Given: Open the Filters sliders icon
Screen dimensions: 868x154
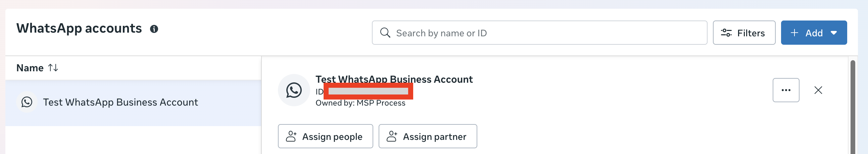Looking at the screenshot, I should (726, 33).
